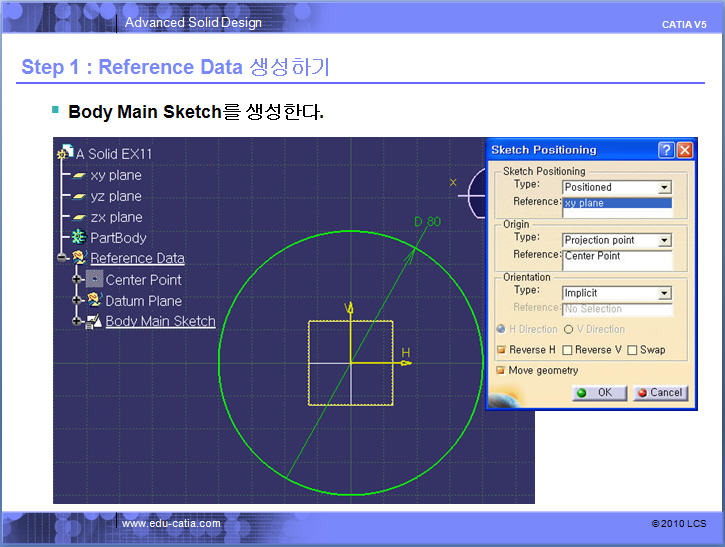Click the No Selection orientation reference field
This screenshot has width=725, height=547.
(617, 309)
